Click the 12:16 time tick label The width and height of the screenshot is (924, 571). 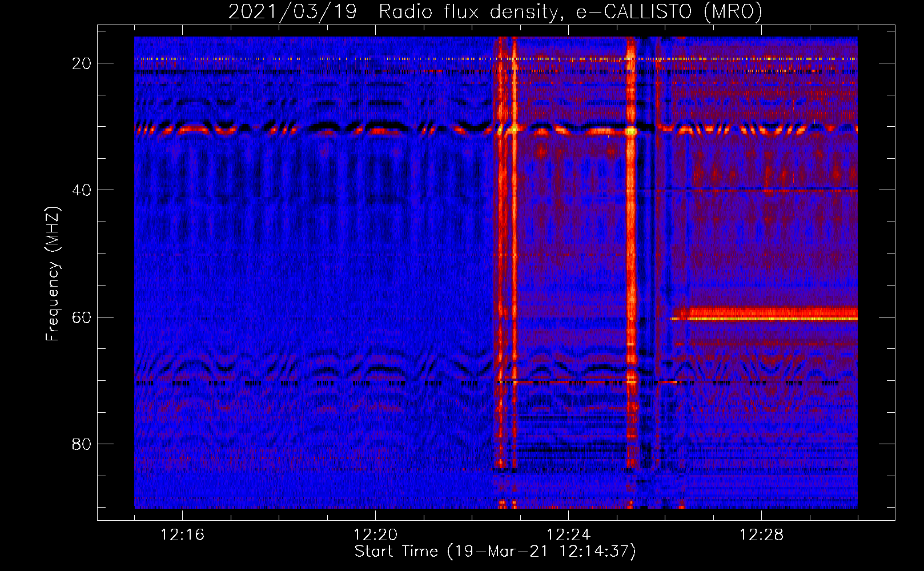(x=182, y=535)
